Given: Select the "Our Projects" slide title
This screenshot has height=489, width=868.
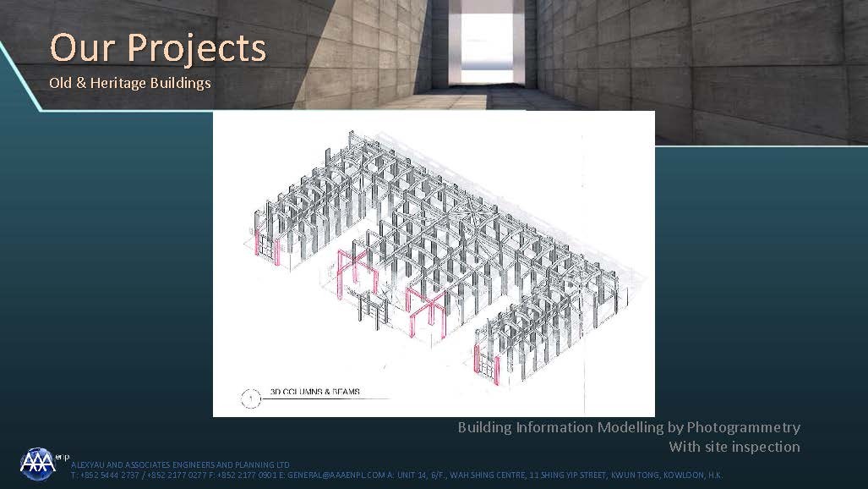Looking at the screenshot, I should coord(157,47).
